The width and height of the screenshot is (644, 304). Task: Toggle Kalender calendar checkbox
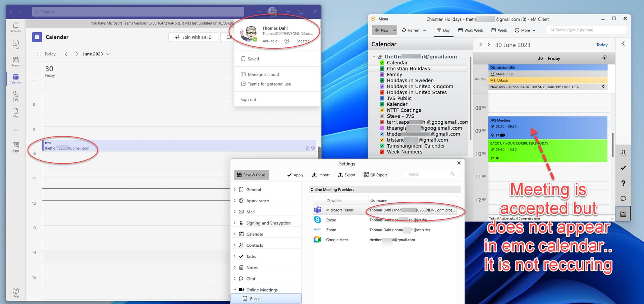382,104
